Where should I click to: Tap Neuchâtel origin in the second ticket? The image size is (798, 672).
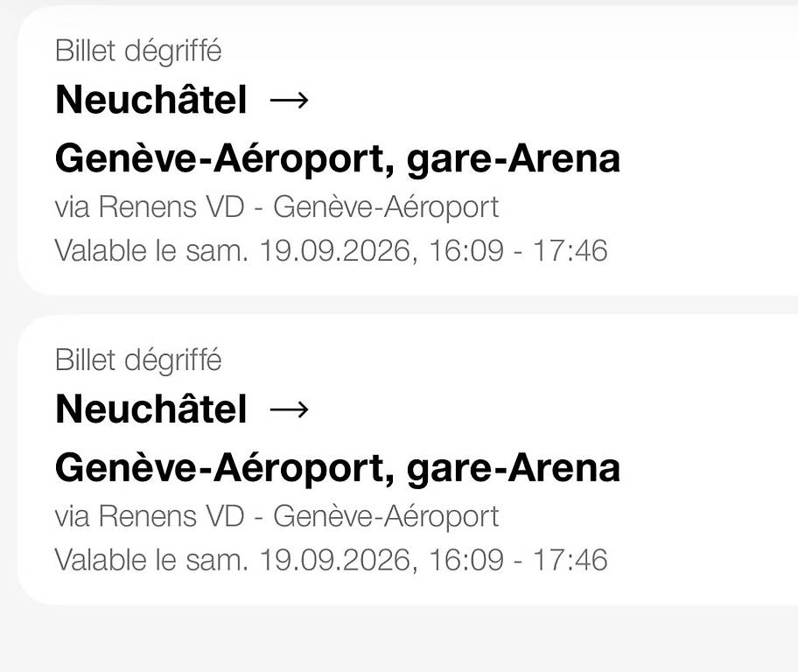(x=151, y=409)
